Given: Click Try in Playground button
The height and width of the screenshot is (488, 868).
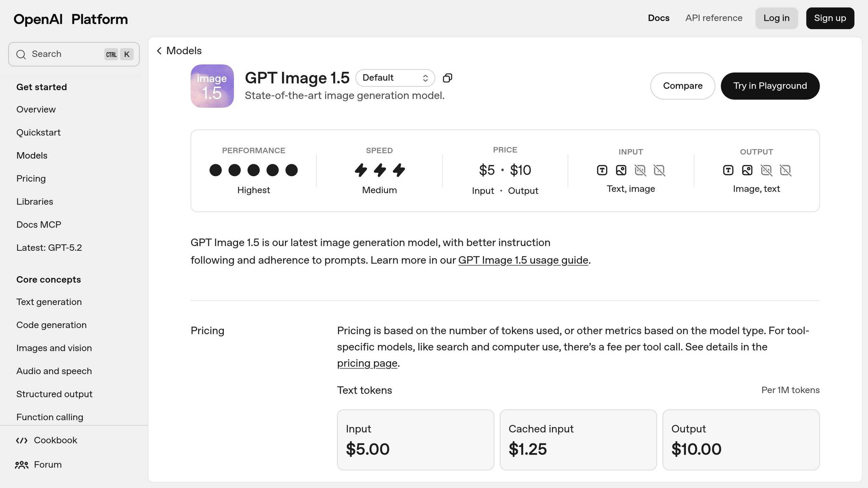Looking at the screenshot, I should coord(770,86).
